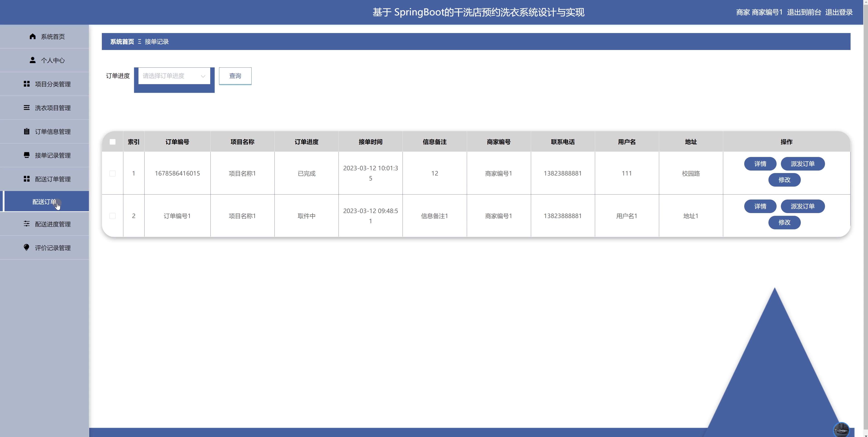Collapse the 配送订单管理 sidebar menu
The height and width of the screenshot is (437, 868).
point(52,179)
